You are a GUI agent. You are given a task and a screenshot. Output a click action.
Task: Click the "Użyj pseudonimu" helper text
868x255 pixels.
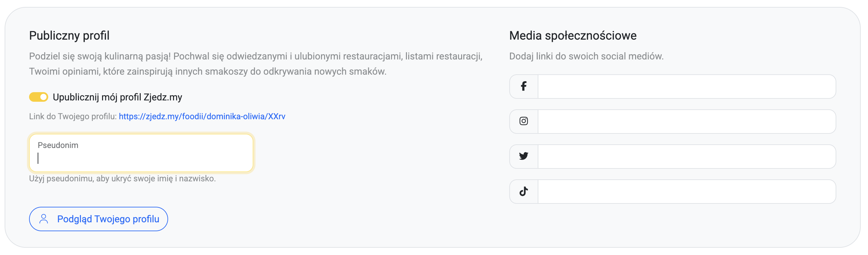coord(122,179)
